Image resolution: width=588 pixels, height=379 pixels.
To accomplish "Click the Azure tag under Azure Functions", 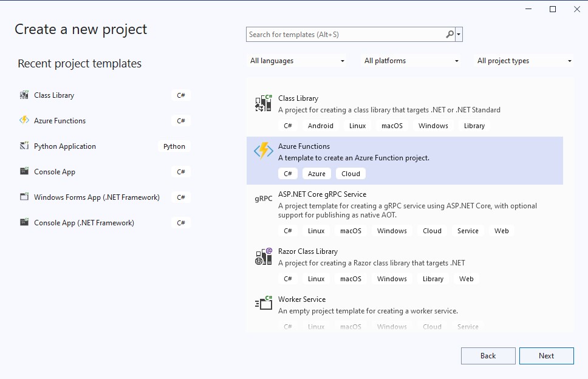I will pyautogui.click(x=316, y=174).
